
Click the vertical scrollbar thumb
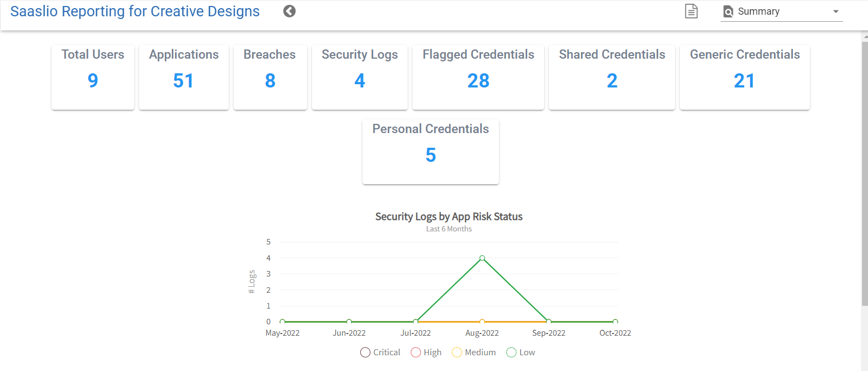864,174
